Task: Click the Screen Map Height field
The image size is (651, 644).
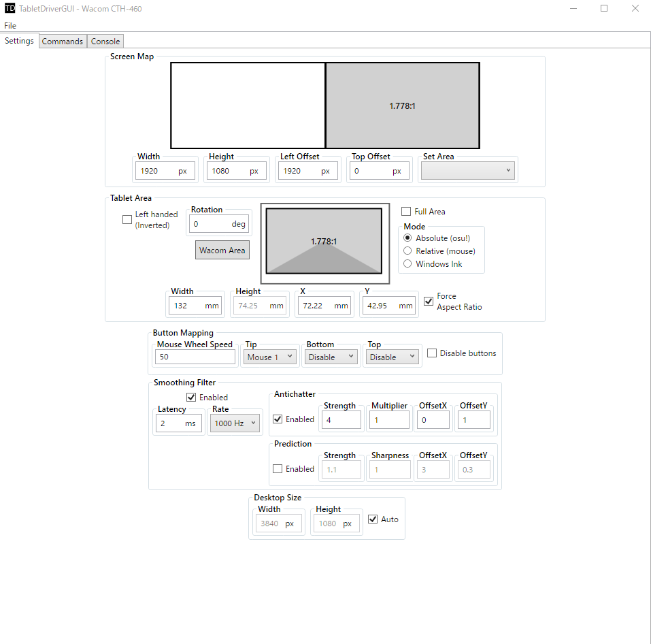Action: (237, 171)
